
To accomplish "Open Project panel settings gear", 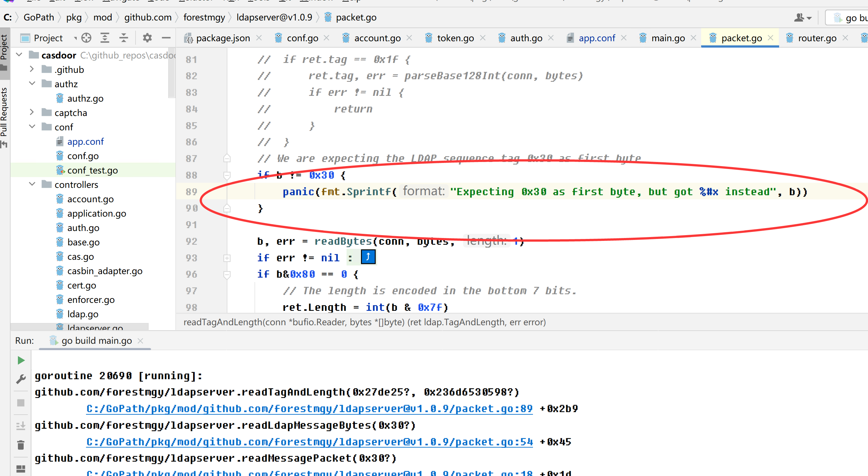I will tap(147, 38).
